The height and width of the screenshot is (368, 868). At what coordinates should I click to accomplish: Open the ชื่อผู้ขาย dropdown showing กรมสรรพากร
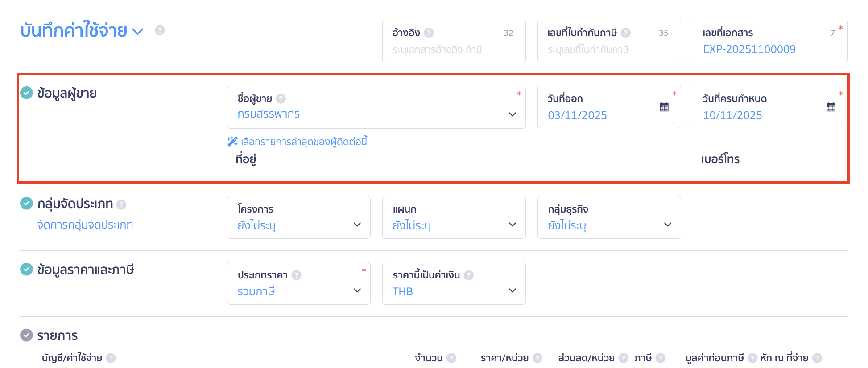[512, 114]
